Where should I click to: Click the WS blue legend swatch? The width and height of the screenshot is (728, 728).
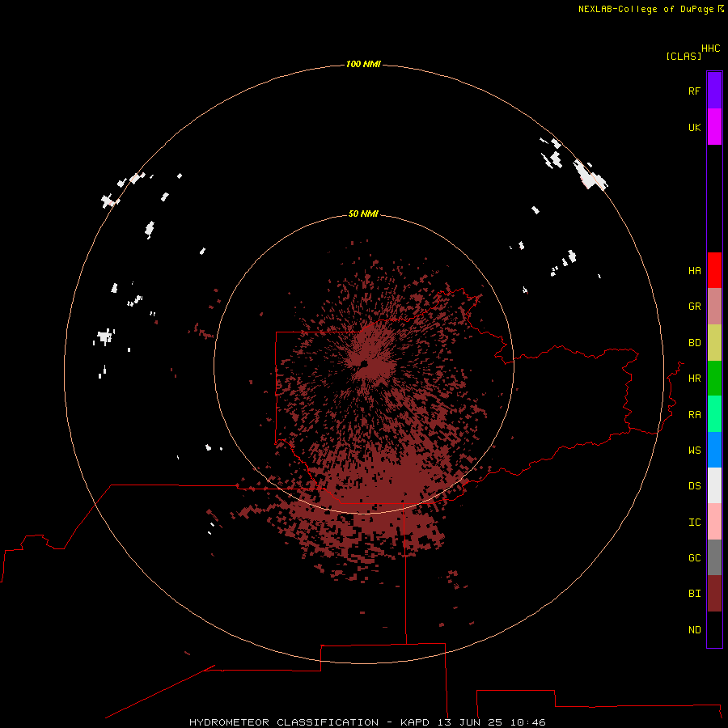[x=714, y=450]
